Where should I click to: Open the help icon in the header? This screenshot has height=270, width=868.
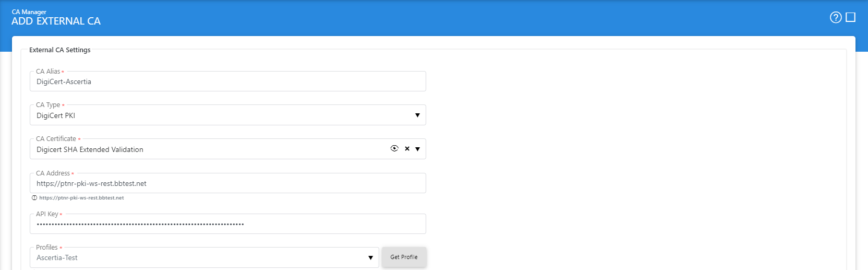pos(835,17)
